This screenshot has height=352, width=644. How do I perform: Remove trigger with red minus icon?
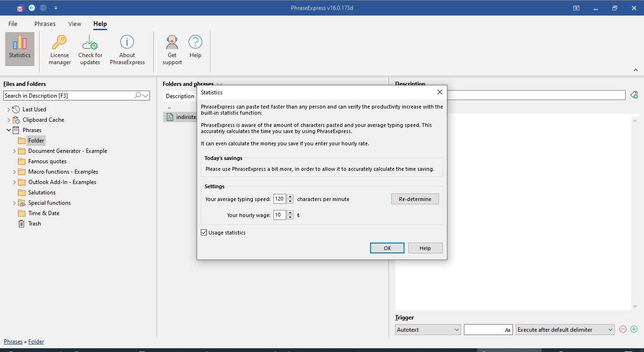(x=623, y=329)
